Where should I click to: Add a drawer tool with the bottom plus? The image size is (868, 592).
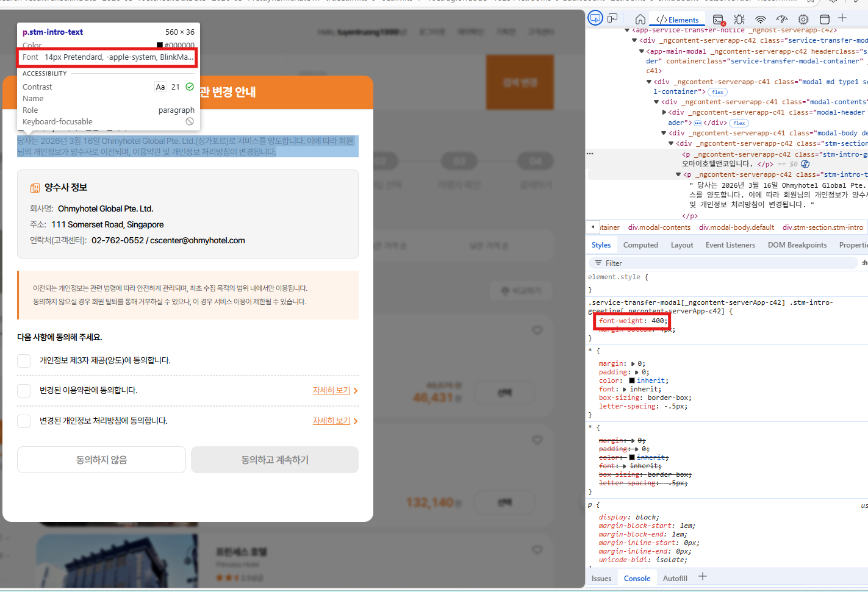pyautogui.click(x=703, y=576)
